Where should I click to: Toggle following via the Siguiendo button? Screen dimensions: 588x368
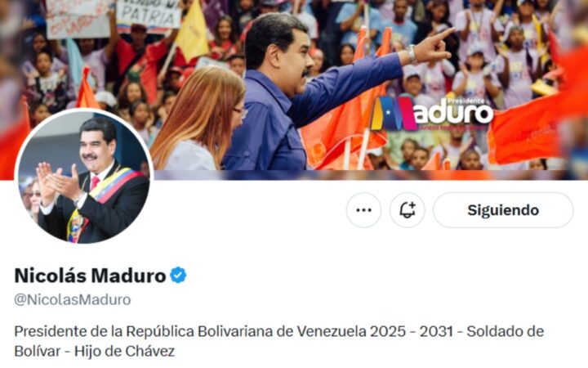tap(503, 210)
